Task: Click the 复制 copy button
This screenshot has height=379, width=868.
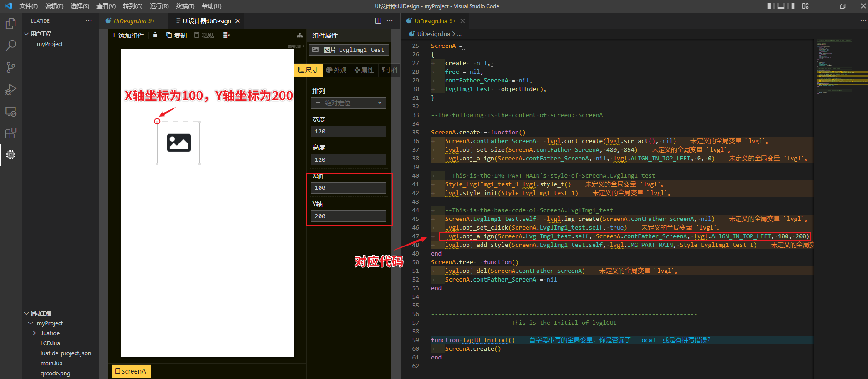Action: coord(177,35)
